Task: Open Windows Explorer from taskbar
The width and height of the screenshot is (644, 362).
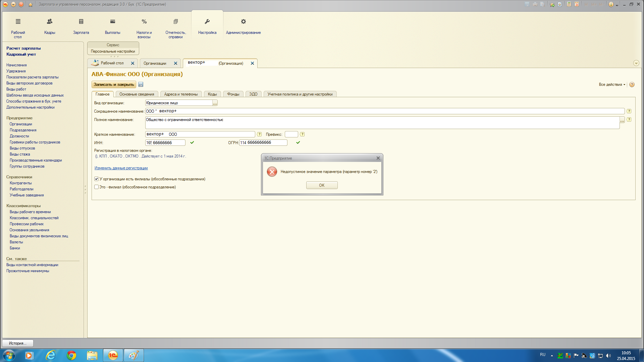Action: (92, 355)
